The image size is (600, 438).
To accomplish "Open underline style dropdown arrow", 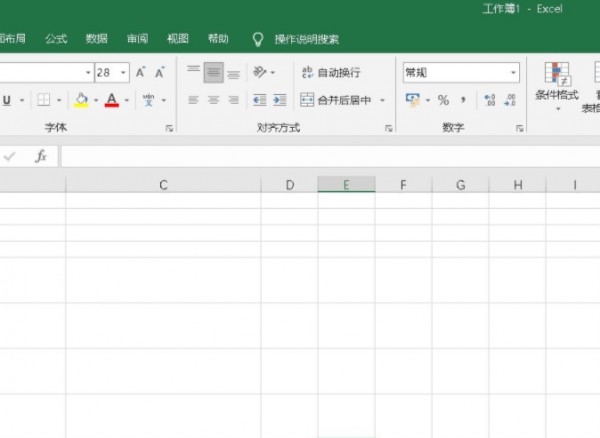I will pos(22,101).
